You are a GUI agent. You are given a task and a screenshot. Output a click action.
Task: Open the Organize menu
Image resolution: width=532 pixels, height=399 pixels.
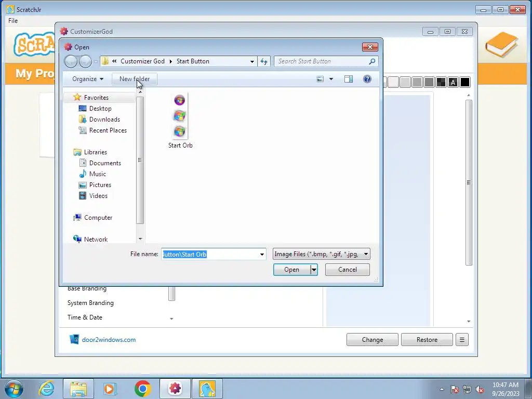coord(87,79)
